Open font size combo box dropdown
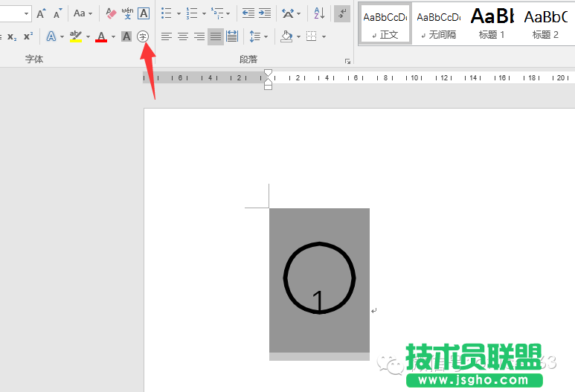The width and height of the screenshot is (575, 392). [x=26, y=13]
